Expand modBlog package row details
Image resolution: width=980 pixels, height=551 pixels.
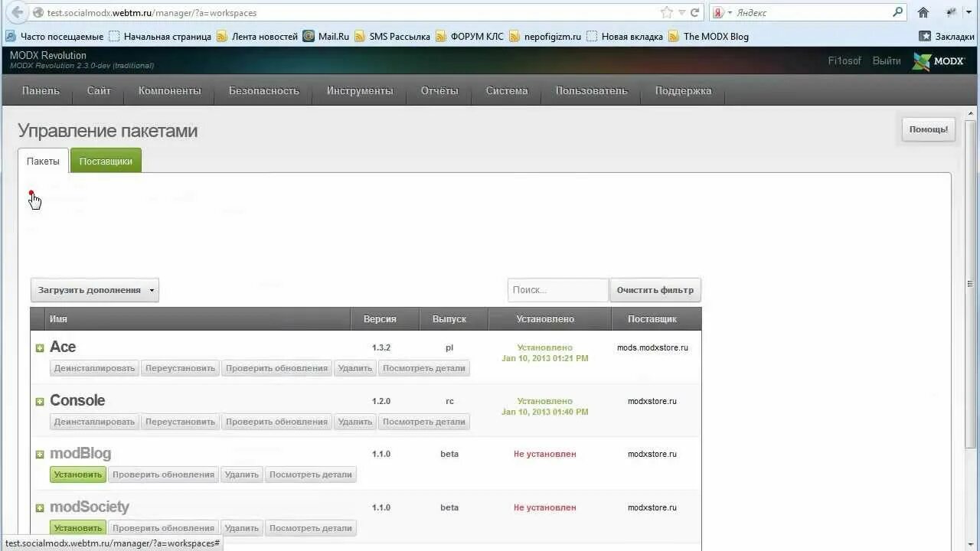40,455
